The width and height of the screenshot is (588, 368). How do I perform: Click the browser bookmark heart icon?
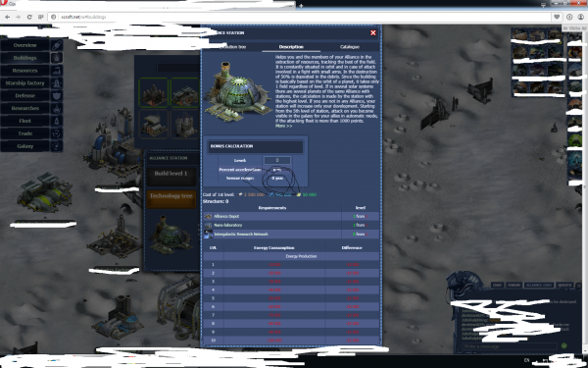point(557,17)
